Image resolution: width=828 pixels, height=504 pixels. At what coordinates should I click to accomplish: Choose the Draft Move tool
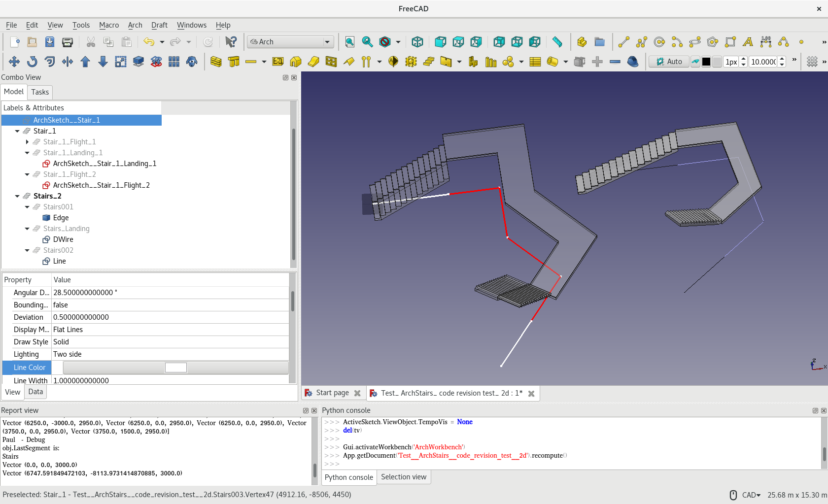pyautogui.click(x=14, y=62)
